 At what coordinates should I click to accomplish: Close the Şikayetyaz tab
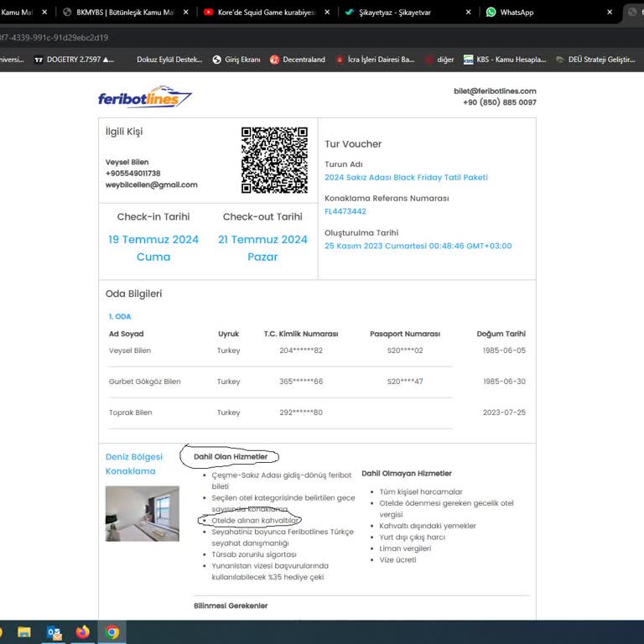click(468, 13)
